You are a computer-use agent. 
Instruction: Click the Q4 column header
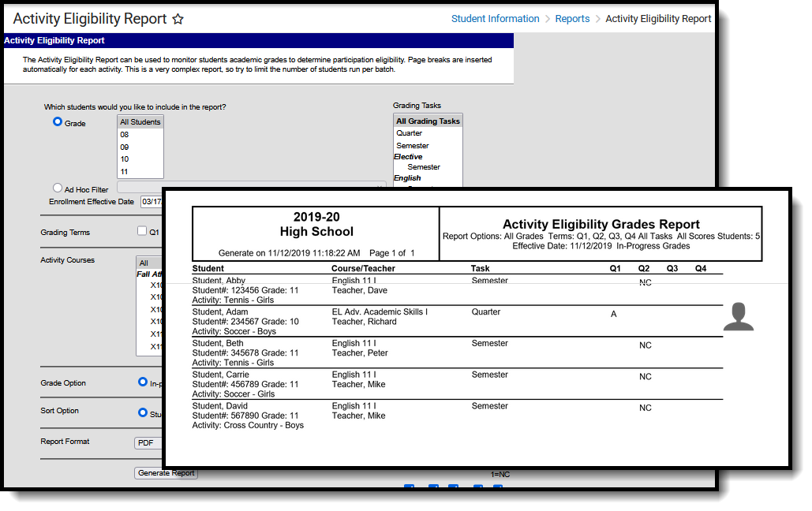(701, 268)
